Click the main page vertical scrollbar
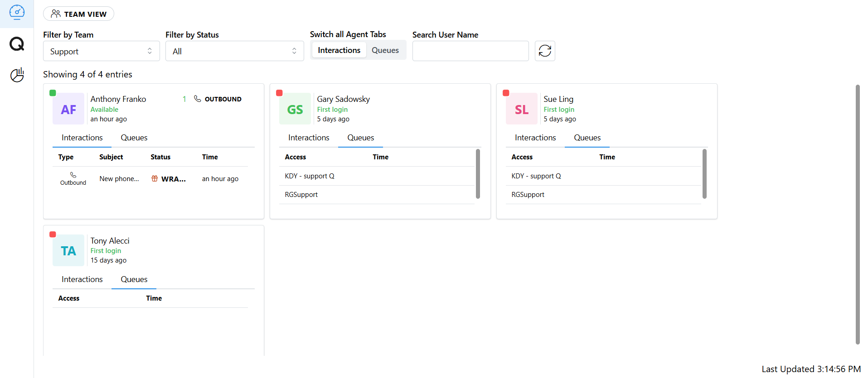868x378 pixels. point(858,215)
